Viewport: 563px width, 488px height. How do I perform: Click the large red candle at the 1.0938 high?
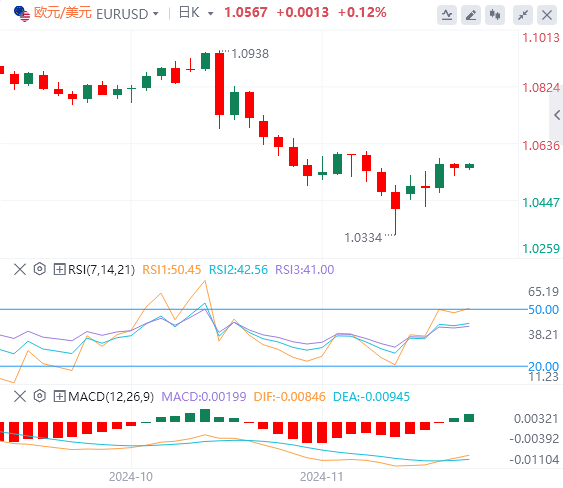tap(219, 84)
